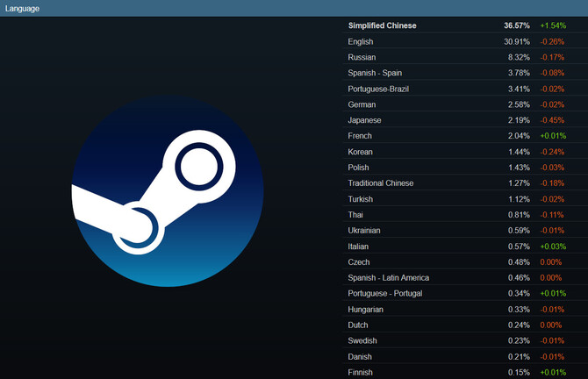588x379 pixels.
Task: Select the Japanese language row
Action: (465, 120)
